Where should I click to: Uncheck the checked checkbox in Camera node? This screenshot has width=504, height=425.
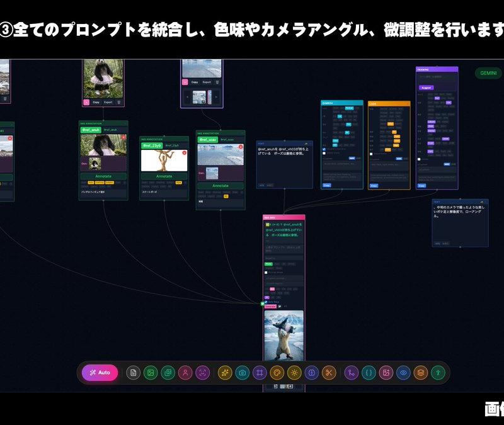pyautogui.click(x=324, y=149)
